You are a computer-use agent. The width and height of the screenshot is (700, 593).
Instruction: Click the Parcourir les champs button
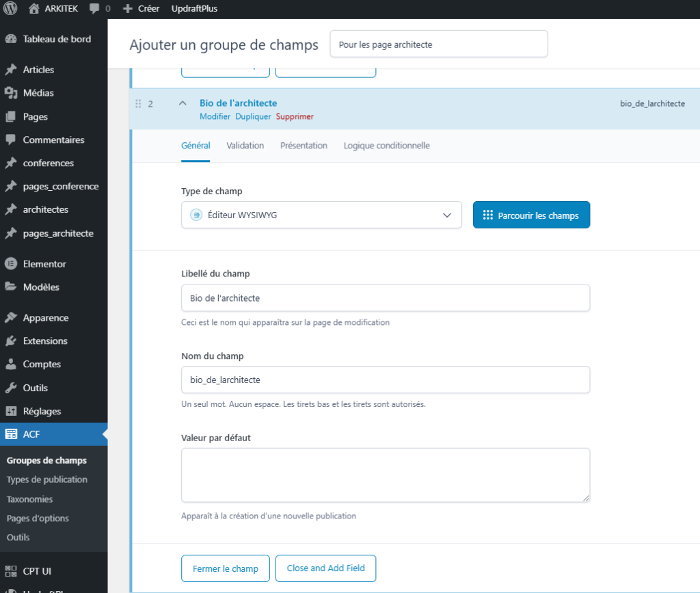pyautogui.click(x=531, y=215)
